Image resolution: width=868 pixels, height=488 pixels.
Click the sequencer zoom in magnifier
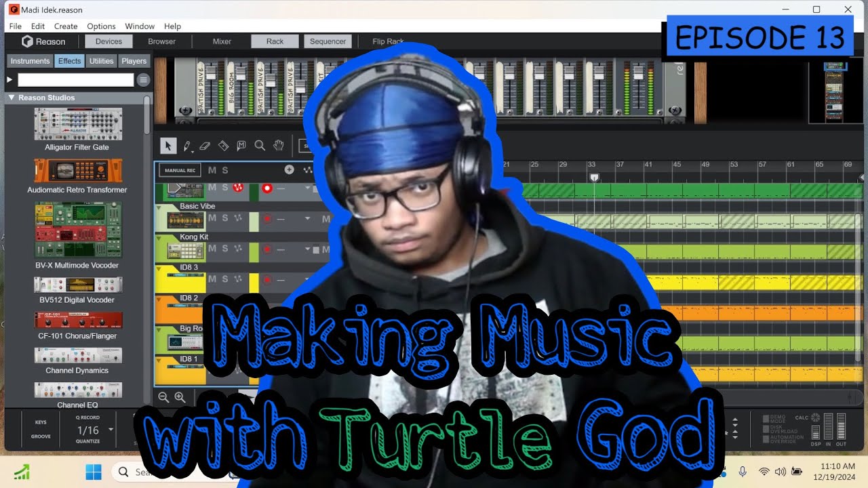(x=180, y=397)
